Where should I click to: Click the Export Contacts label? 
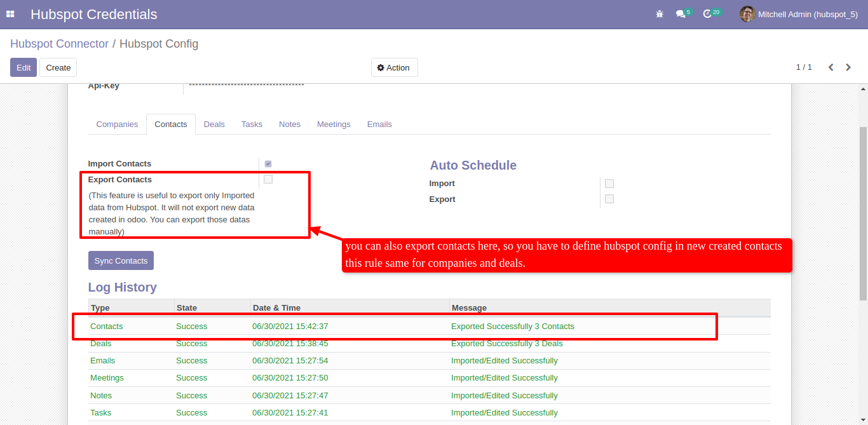click(x=119, y=179)
